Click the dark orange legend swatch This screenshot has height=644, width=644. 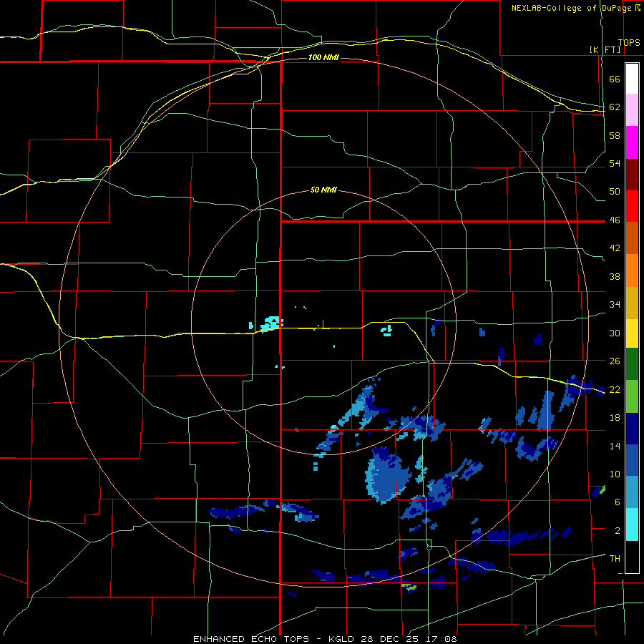tap(632, 238)
